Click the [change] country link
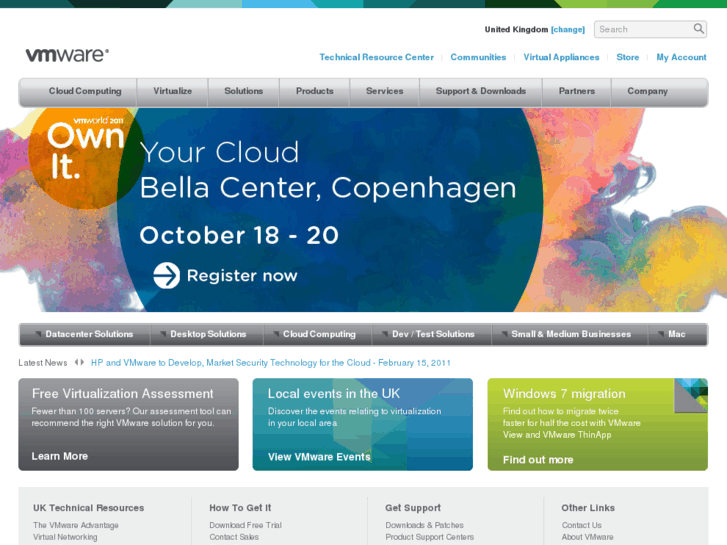This screenshot has height=545, width=727. pyautogui.click(x=568, y=29)
